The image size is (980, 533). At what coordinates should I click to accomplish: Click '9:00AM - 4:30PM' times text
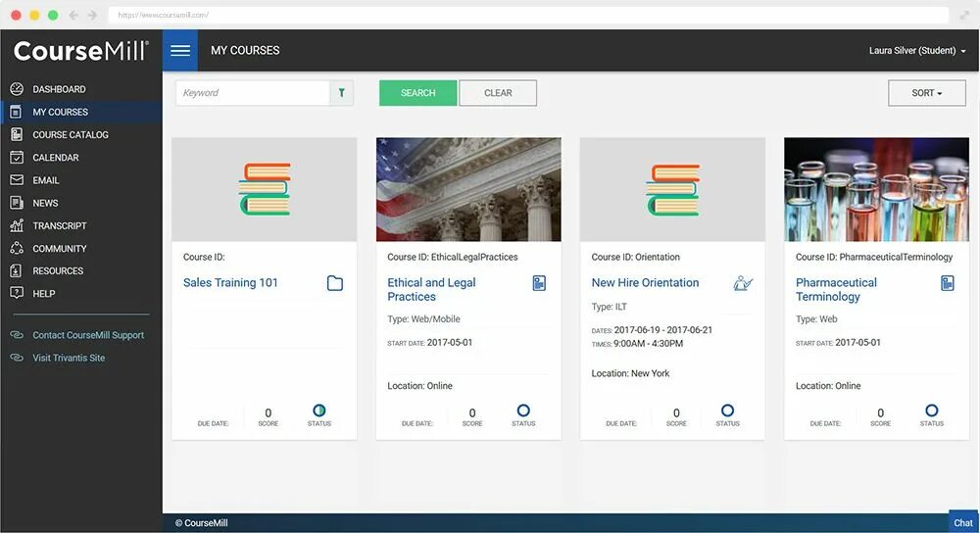[x=648, y=343]
